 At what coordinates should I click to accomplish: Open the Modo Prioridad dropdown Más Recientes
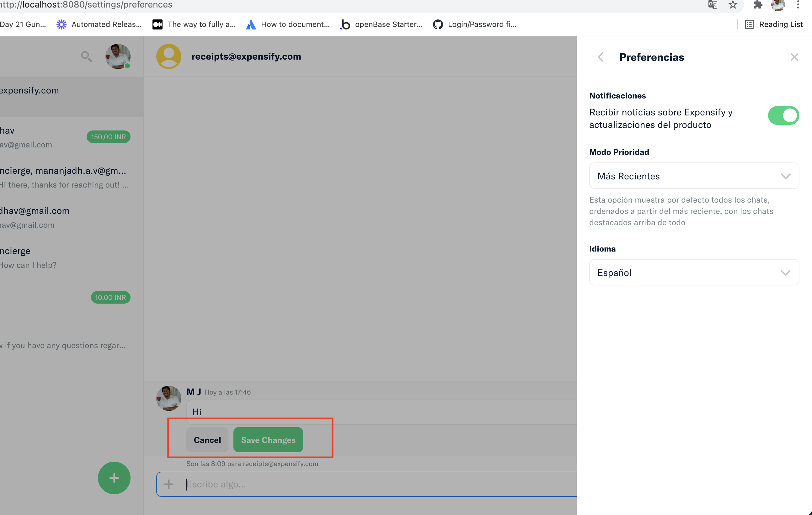pos(694,176)
